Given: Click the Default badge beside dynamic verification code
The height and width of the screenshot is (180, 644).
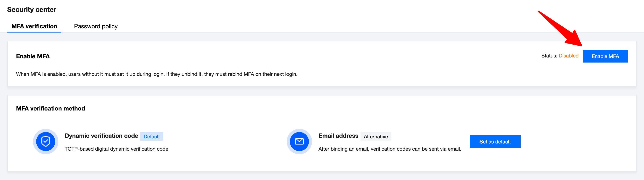Looking at the screenshot, I should coord(151,136).
